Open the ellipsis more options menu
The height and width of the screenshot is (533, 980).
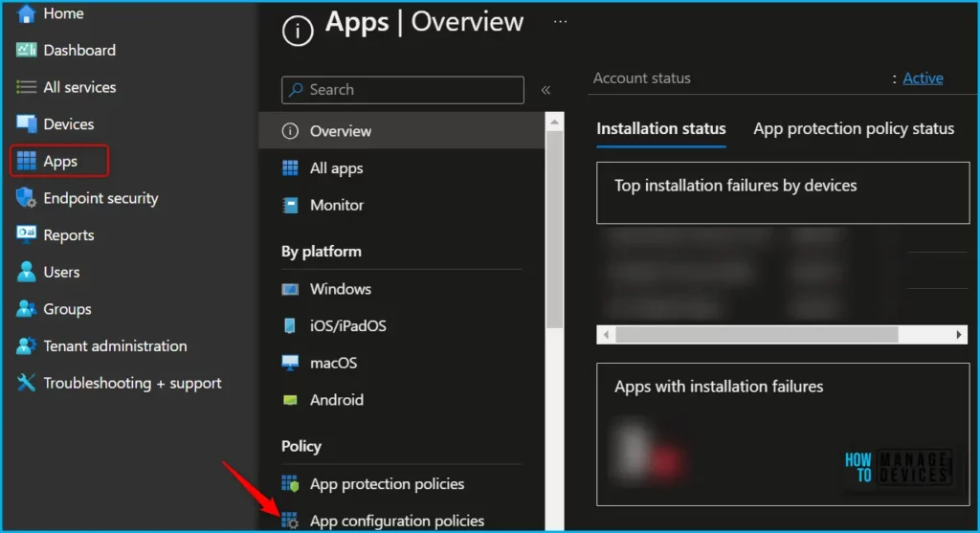click(561, 21)
